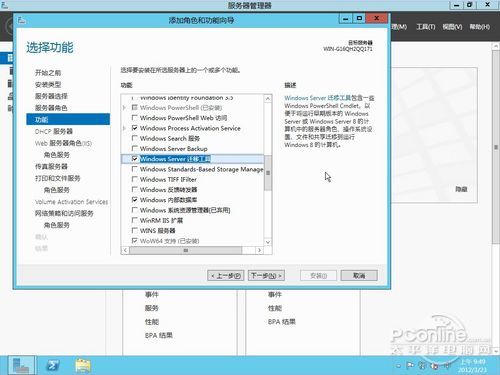This screenshot has width=500, height=375.
Task: Open File Explorer taskbar icon
Action: (x=83, y=366)
